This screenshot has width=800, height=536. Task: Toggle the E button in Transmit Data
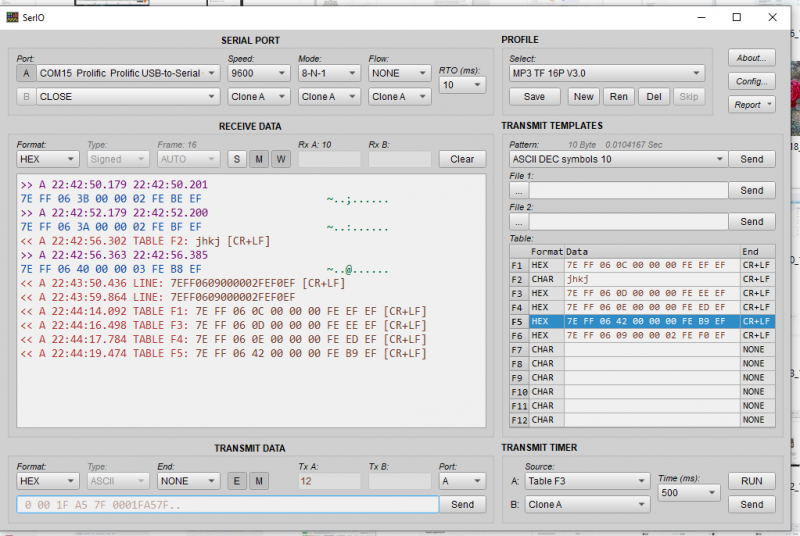(x=237, y=481)
